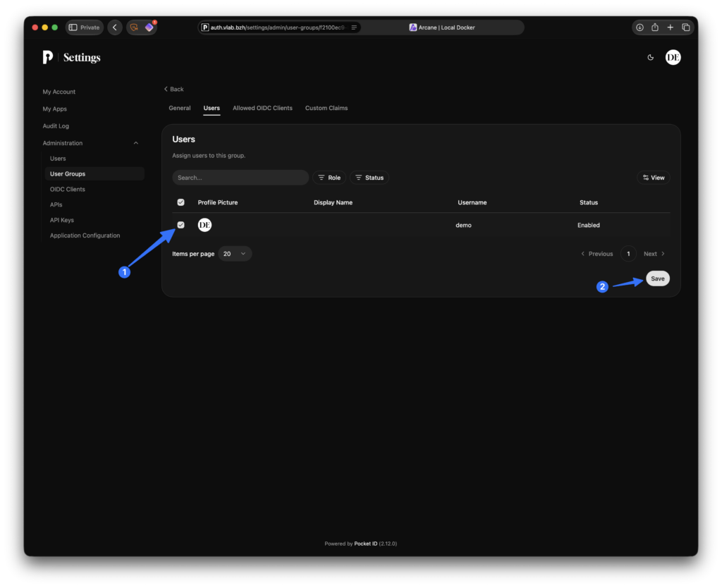
Task: Focus the Search users field
Action: 240,178
